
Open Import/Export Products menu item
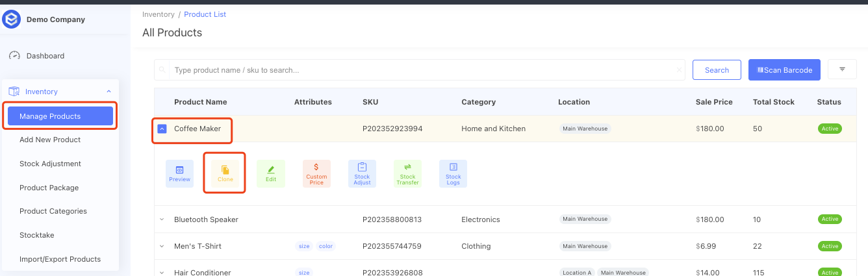click(x=60, y=259)
